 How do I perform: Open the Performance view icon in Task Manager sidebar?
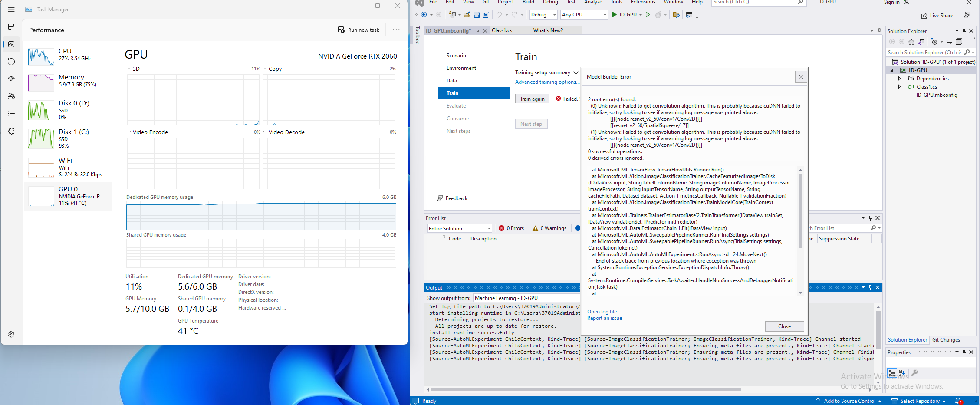tap(11, 44)
